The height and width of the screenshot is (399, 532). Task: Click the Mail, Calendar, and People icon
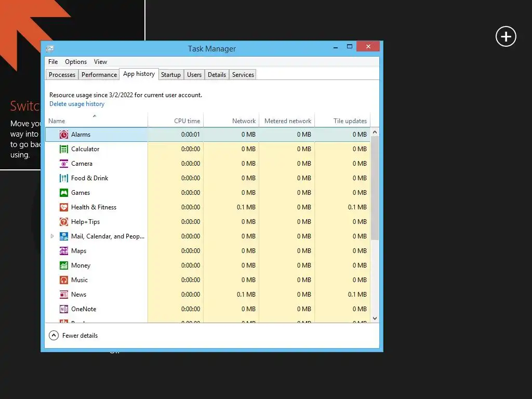[64, 236]
